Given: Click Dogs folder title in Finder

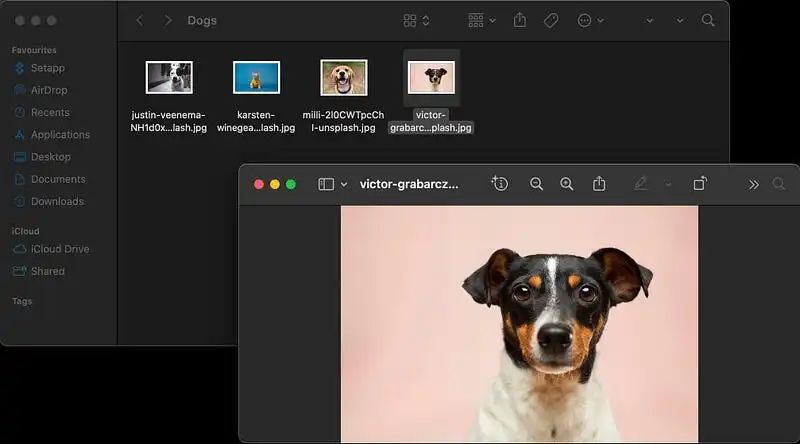Looking at the screenshot, I should coord(202,20).
